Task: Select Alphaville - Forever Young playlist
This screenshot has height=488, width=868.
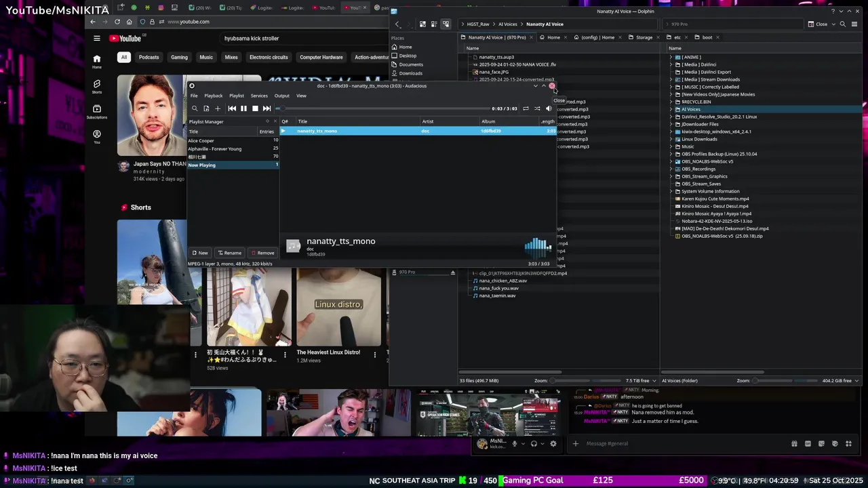Action: click(233, 148)
